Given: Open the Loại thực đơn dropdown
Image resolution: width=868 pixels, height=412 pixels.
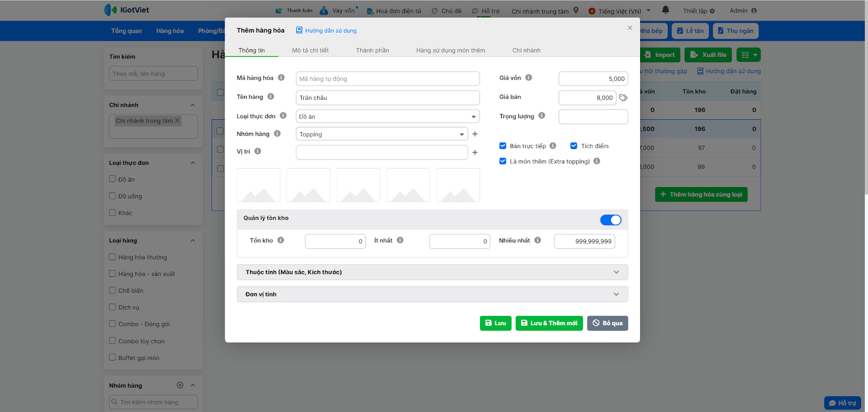Looking at the screenshot, I should [387, 117].
